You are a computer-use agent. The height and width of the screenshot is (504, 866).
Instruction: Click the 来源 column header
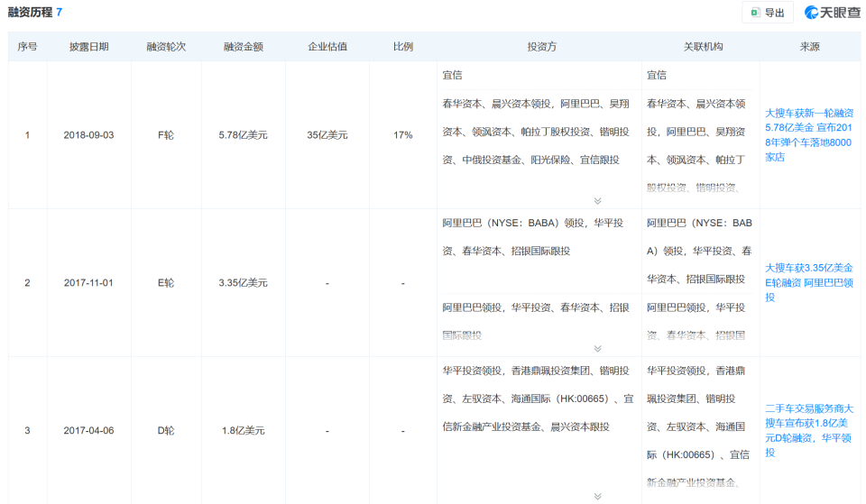tap(810, 47)
